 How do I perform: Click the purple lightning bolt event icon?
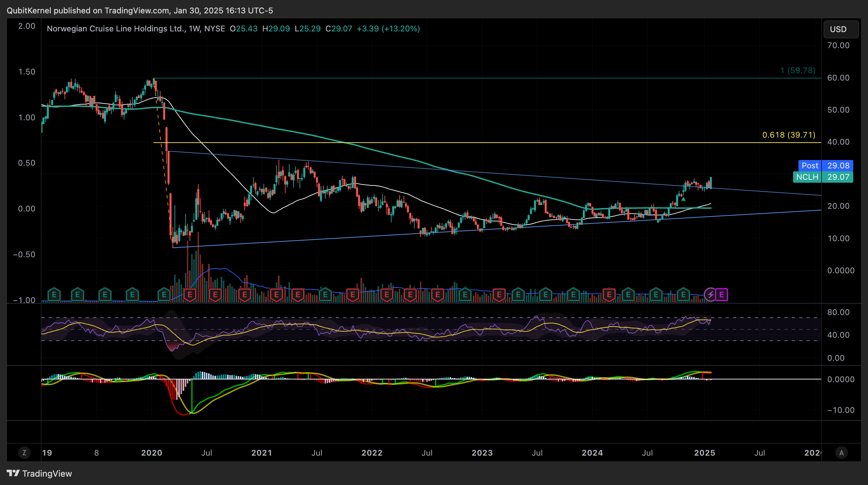tap(711, 295)
